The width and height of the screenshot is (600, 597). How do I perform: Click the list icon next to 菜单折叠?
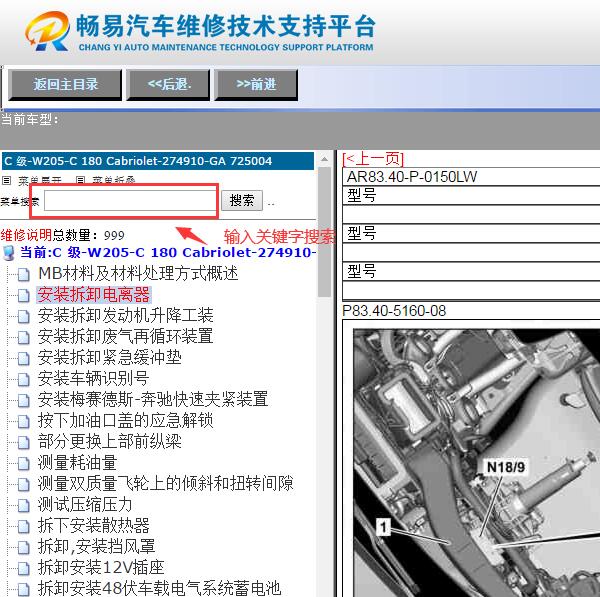(x=80, y=180)
